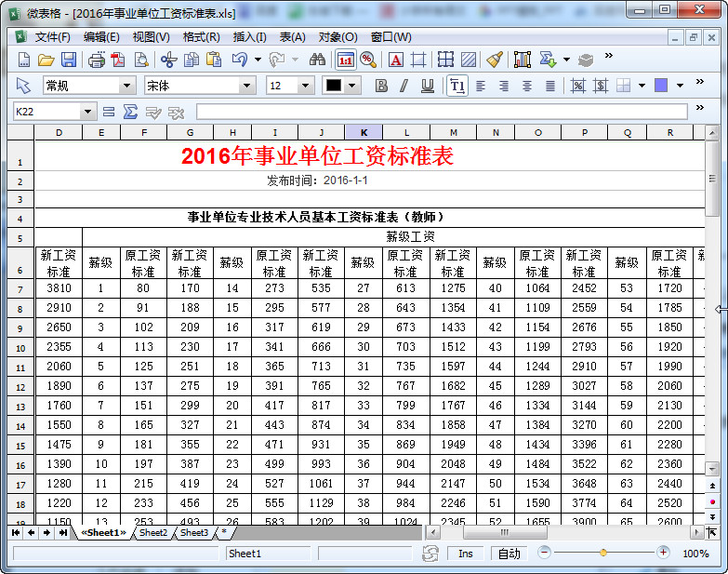Click the format painter brush icon
The width and height of the screenshot is (728, 574).
[x=495, y=60]
